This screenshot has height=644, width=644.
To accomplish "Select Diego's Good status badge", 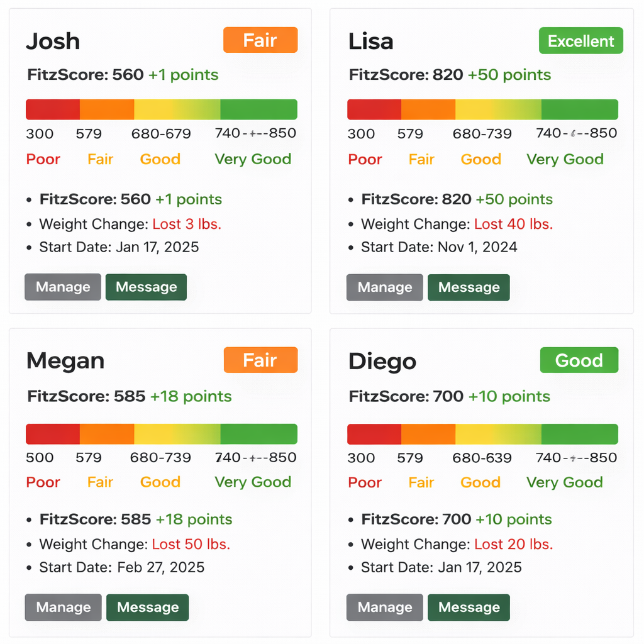I will (x=579, y=360).
